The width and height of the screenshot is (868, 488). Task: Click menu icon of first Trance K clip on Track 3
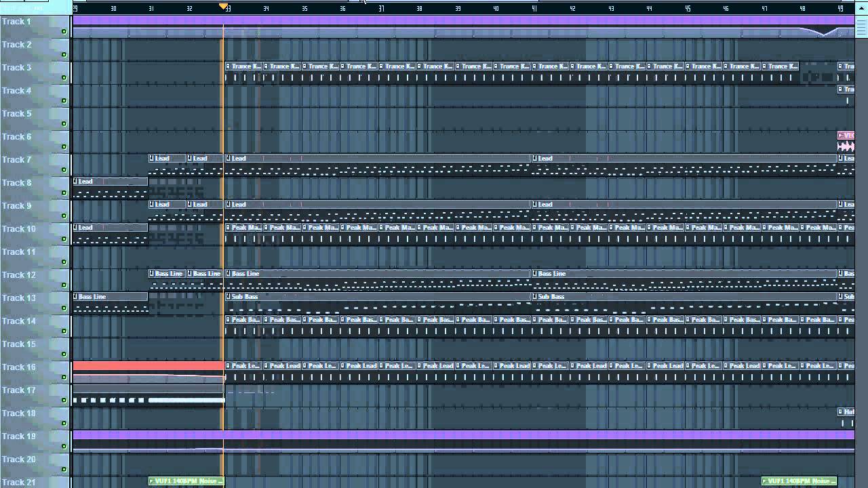[229, 66]
